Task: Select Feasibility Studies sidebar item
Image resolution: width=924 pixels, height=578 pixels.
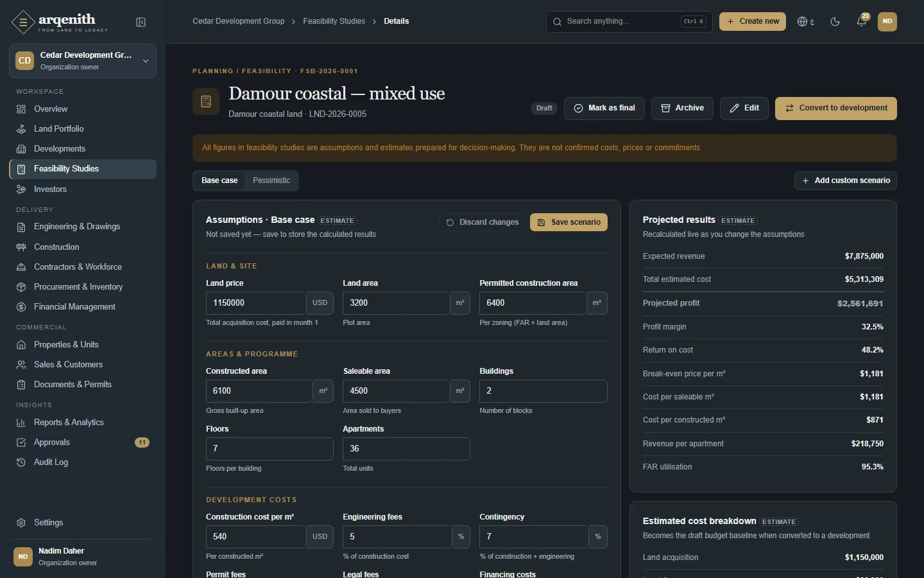Action: (x=83, y=169)
